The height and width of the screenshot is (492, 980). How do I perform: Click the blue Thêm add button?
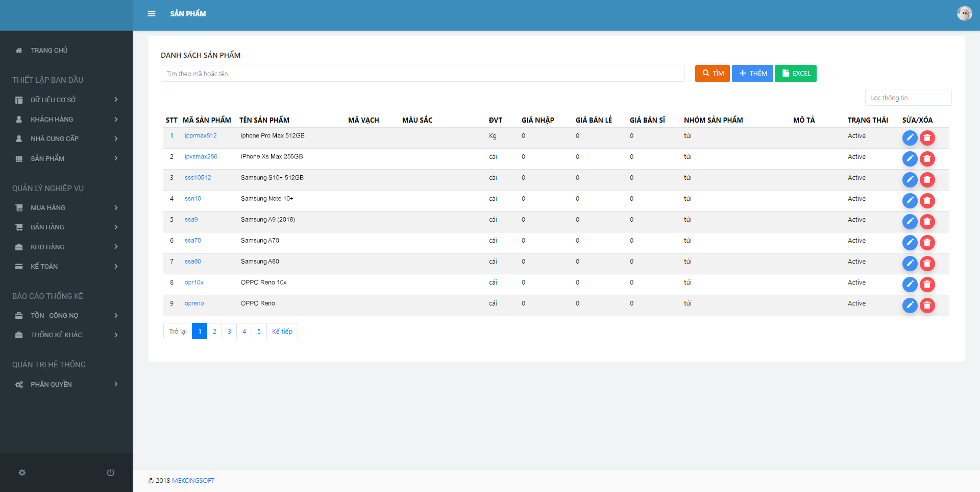752,74
